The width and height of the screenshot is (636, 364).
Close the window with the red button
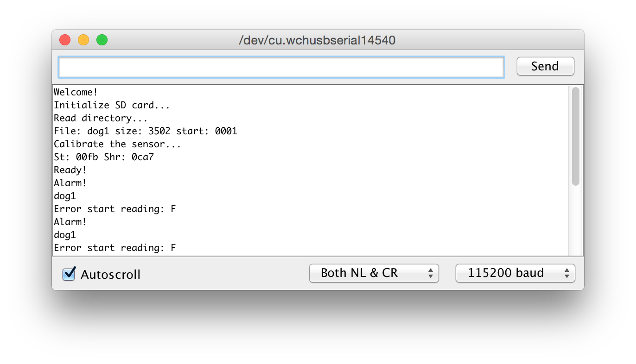coord(65,40)
